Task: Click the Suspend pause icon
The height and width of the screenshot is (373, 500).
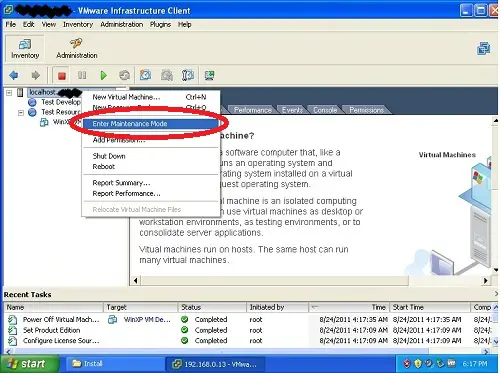Action: point(82,75)
